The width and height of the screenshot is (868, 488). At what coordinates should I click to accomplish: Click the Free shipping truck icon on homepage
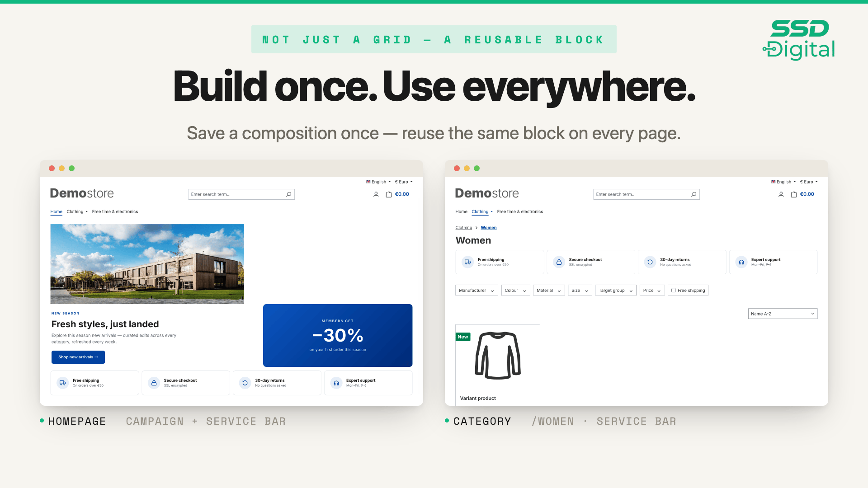tap(63, 383)
